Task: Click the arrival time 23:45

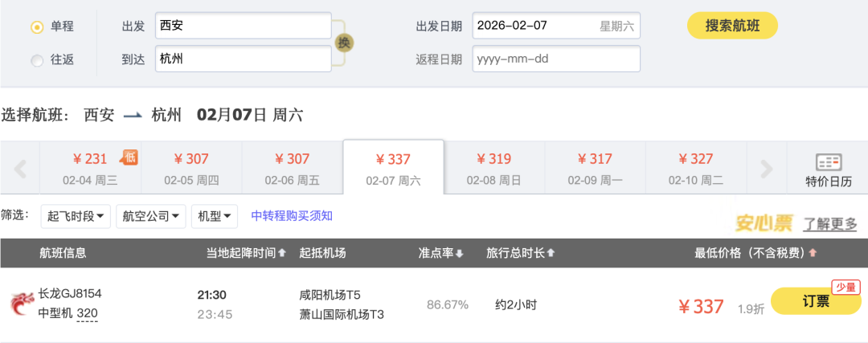Action: tap(215, 315)
